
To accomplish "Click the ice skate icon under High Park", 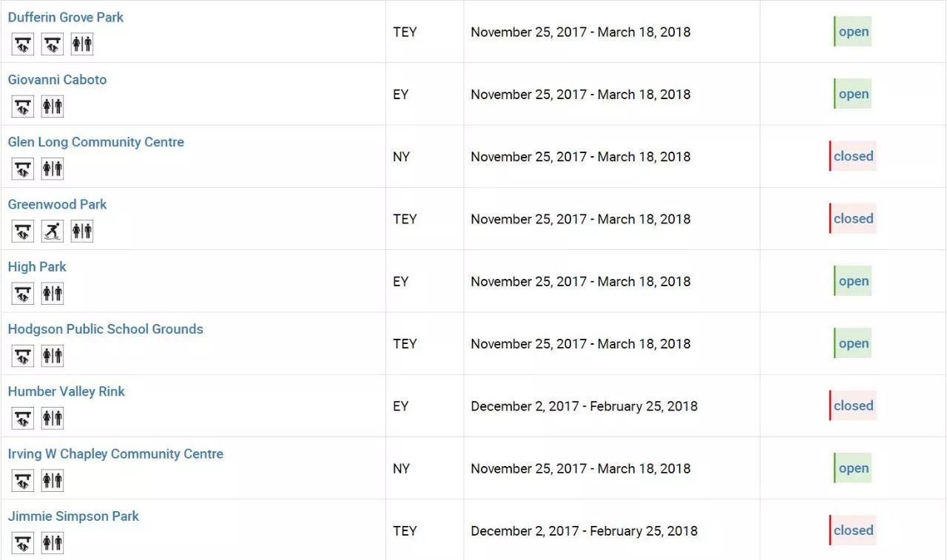I will [x=23, y=294].
